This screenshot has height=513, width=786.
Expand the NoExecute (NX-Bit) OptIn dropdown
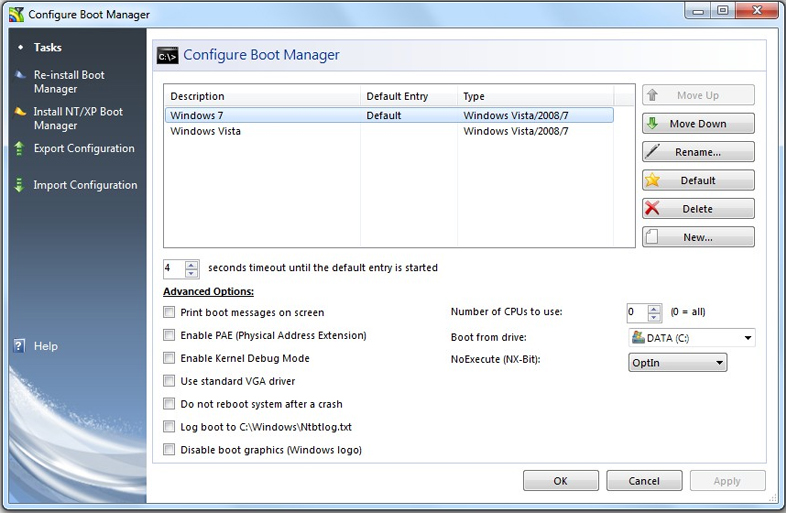click(719, 363)
